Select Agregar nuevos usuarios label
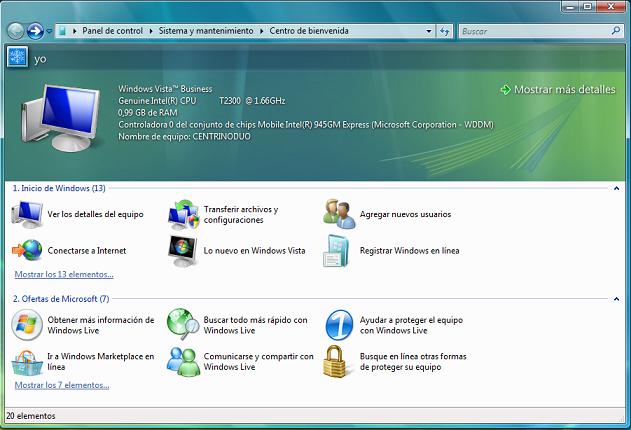This screenshot has width=631, height=430. [x=405, y=214]
